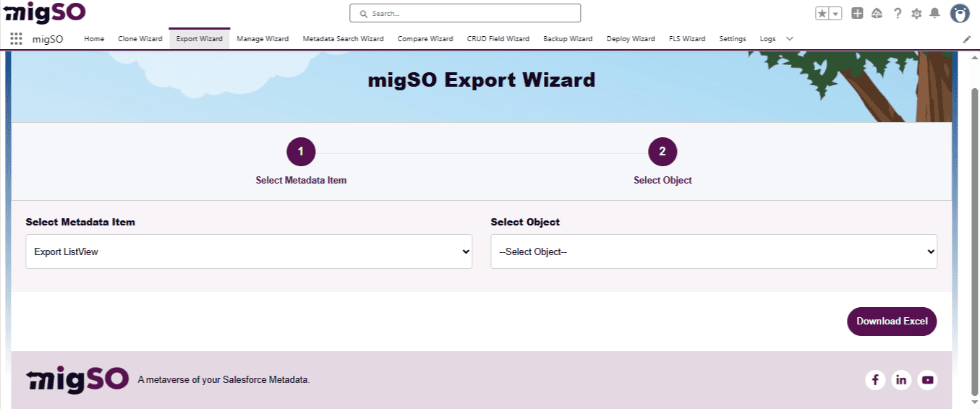The image size is (980, 409).
Task: Open the Settings tab
Action: point(733,39)
